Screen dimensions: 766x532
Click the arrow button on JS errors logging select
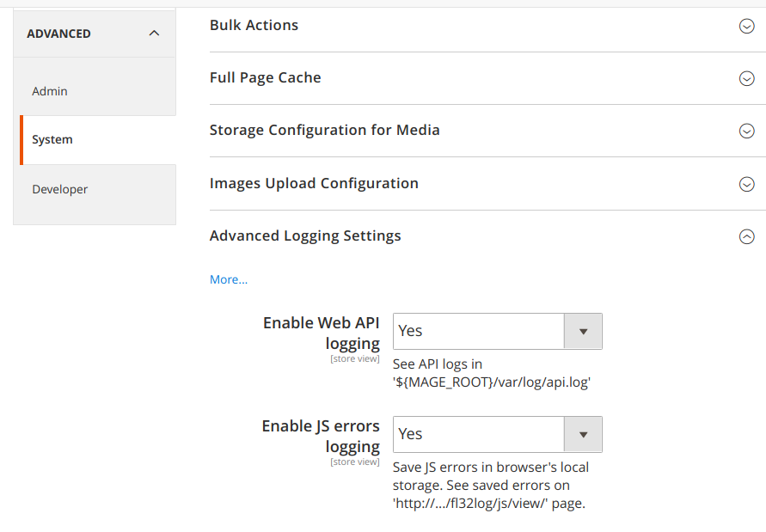pyautogui.click(x=583, y=434)
